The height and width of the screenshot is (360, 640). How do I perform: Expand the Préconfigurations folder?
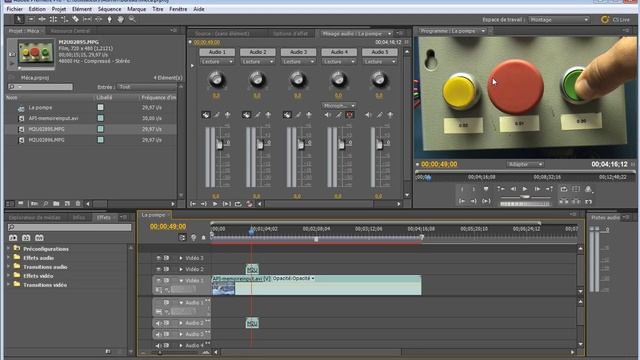coord(9,249)
